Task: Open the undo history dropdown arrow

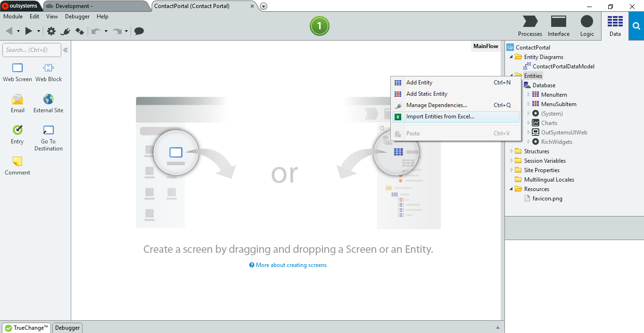Action: pyautogui.click(x=106, y=31)
